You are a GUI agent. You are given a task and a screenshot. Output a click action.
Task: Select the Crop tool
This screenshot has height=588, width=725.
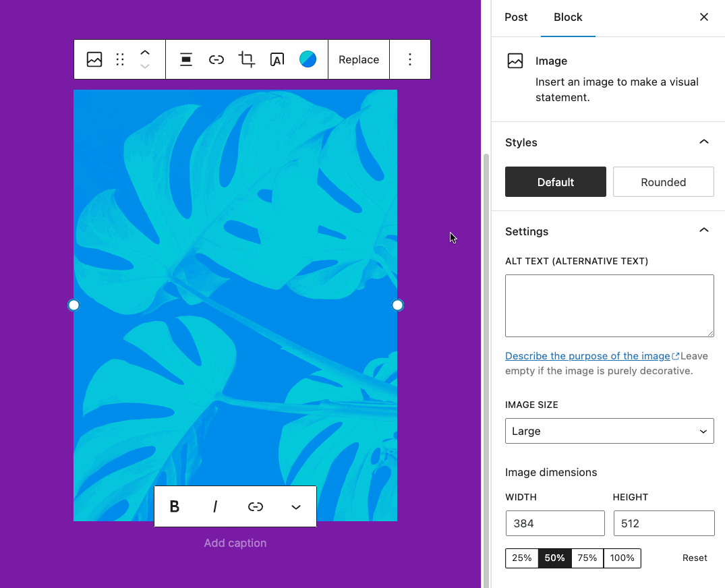[x=246, y=59]
